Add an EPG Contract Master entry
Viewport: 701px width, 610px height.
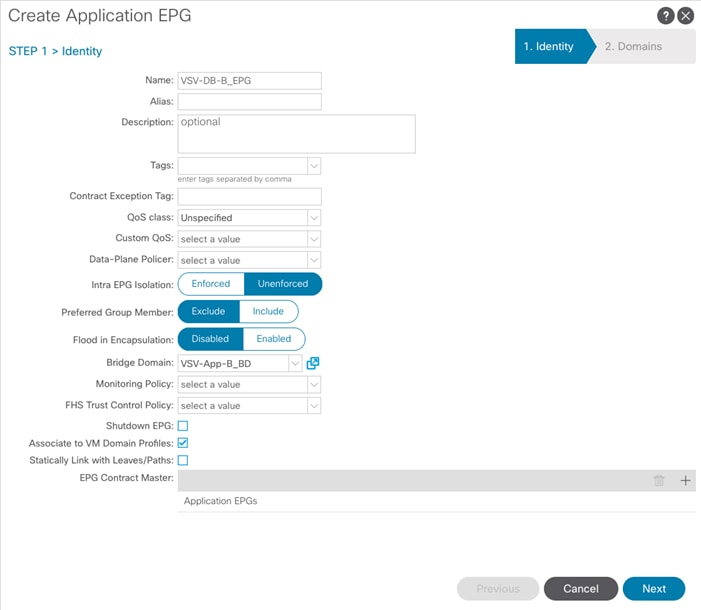(685, 481)
